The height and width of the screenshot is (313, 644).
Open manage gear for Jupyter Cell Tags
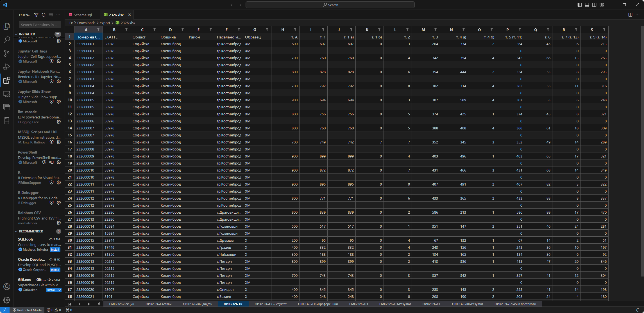click(x=59, y=61)
